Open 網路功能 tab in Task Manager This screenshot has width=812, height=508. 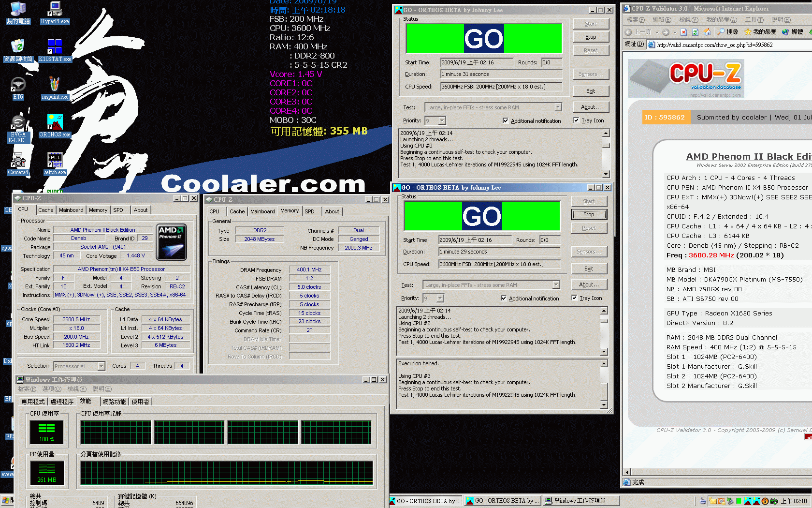point(114,402)
